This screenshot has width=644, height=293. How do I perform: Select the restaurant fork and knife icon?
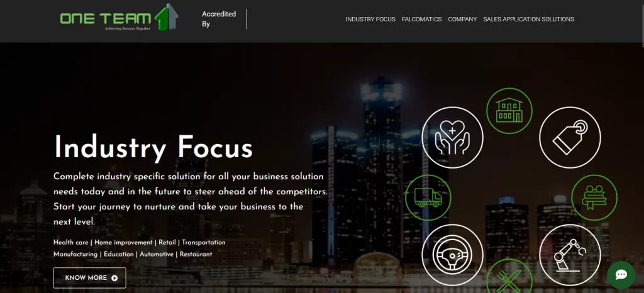pyautogui.click(x=509, y=277)
